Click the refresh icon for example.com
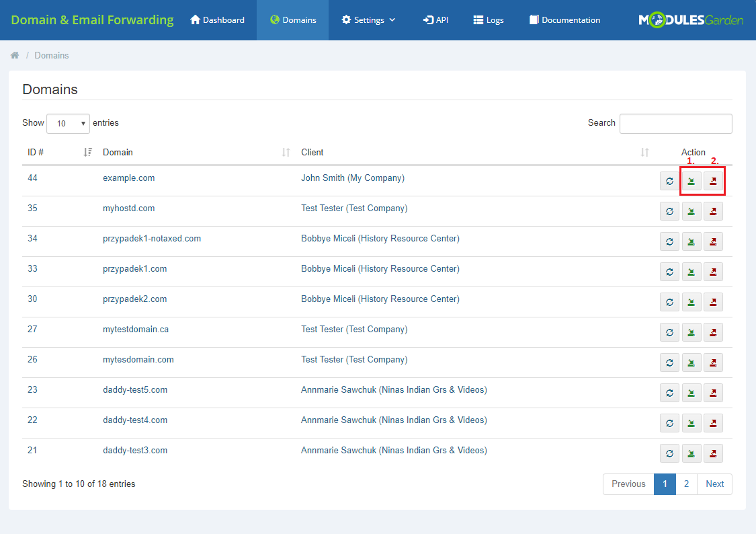Image resolution: width=756 pixels, height=534 pixels. [x=670, y=182]
